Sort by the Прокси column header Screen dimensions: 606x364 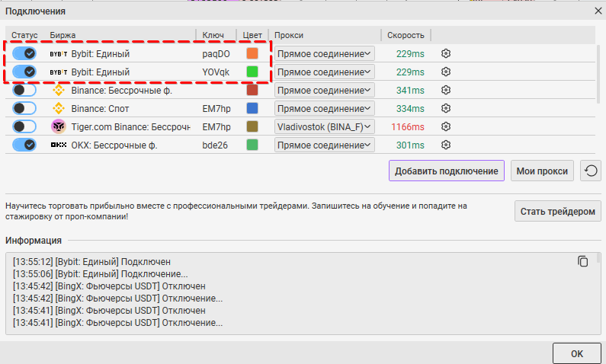click(289, 35)
